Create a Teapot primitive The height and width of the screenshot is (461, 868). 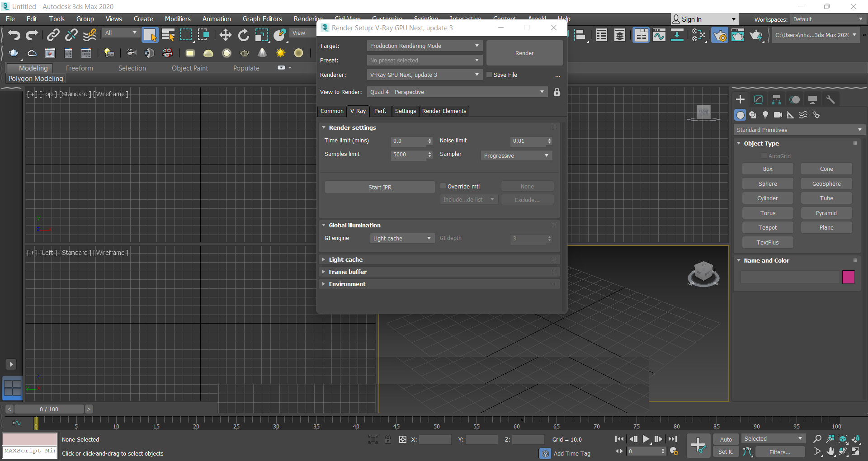[x=767, y=227]
